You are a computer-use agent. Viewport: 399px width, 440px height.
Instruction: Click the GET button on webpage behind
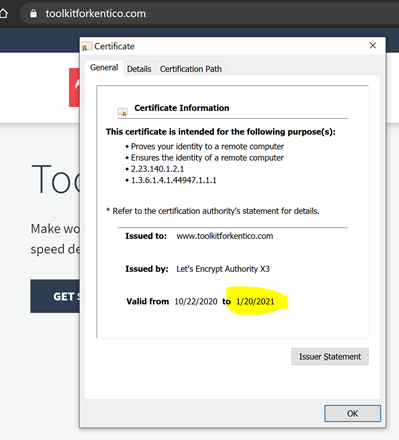pos(55,296)
